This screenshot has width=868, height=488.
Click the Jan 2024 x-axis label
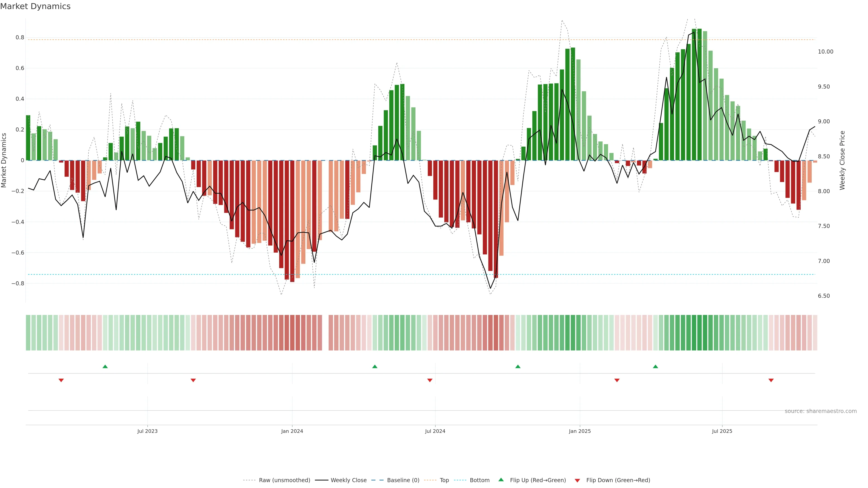point(292,431)
